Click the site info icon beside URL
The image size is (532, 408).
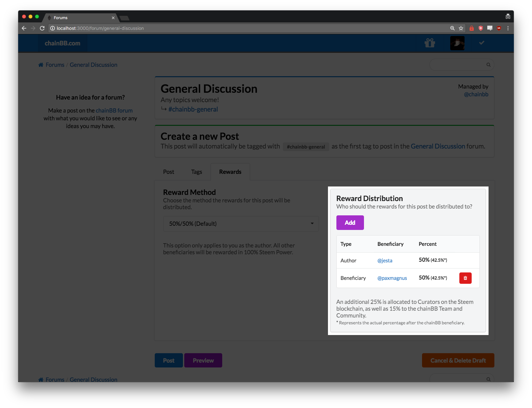(x=53, y=28)
